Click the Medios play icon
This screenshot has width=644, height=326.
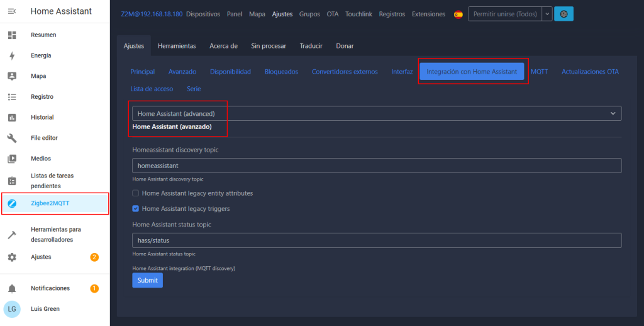[12, 159]
